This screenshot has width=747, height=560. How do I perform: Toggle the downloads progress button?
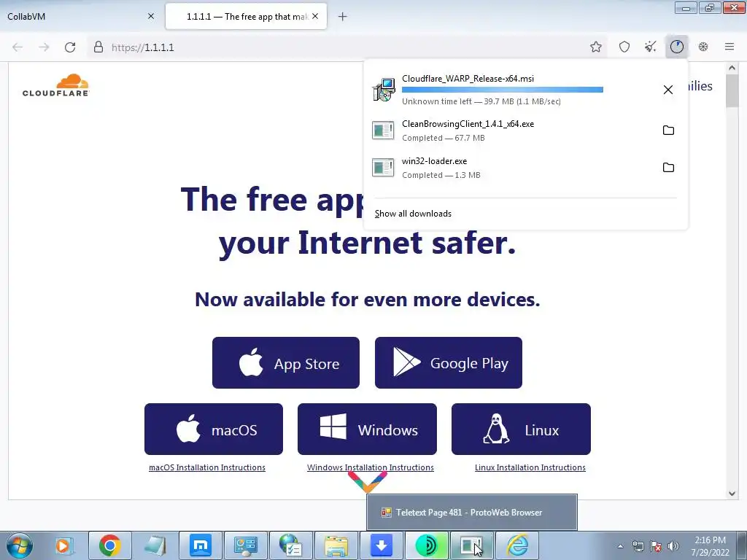click(x=676, y=47)
